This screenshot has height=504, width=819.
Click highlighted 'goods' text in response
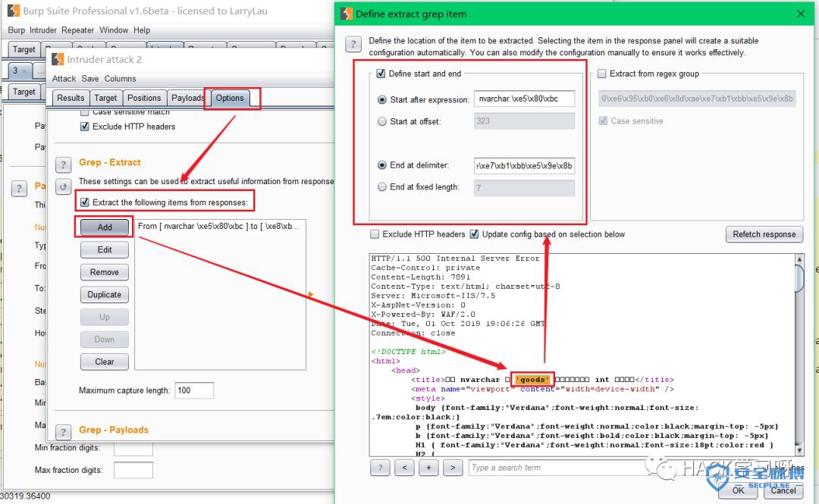click(532, 380)
